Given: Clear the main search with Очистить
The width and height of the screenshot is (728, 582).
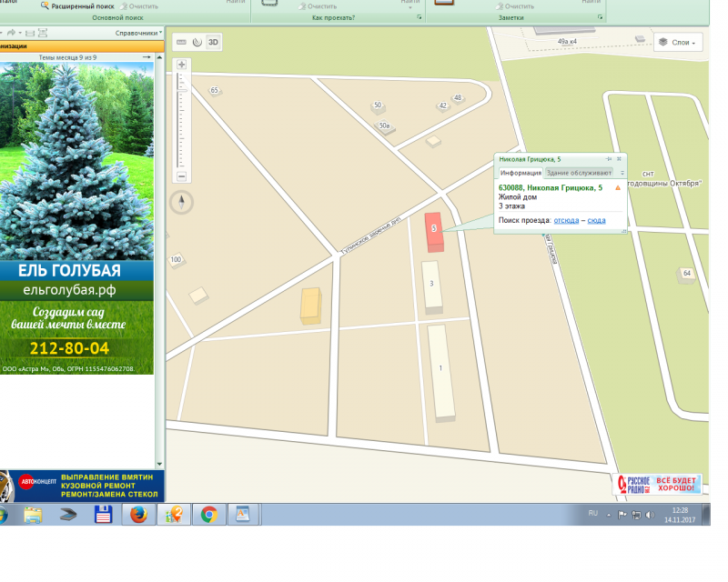Looking at the screenshot, I should click(139, 6).
